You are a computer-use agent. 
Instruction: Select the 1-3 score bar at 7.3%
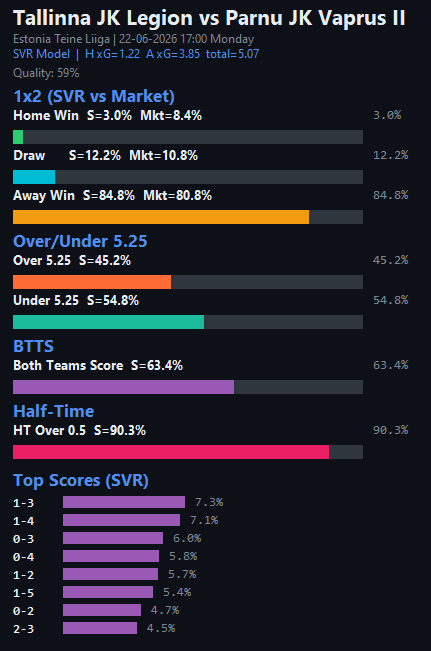(124, 502)
